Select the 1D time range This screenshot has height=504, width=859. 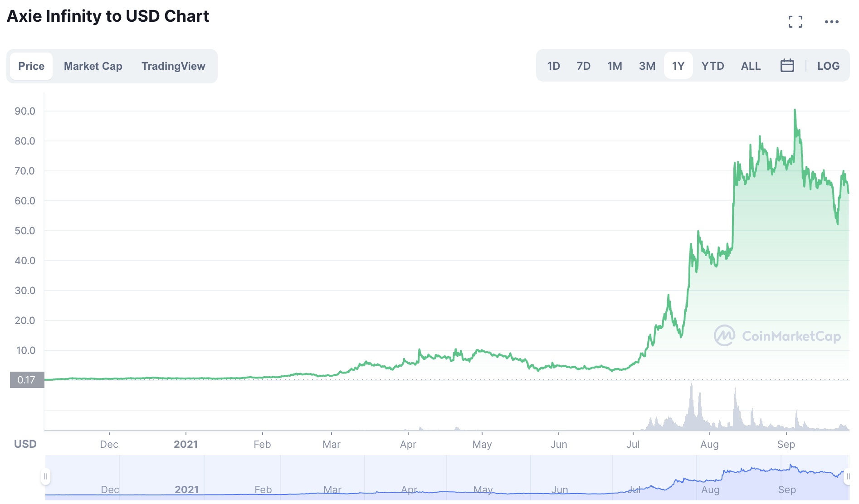[553, 66]
